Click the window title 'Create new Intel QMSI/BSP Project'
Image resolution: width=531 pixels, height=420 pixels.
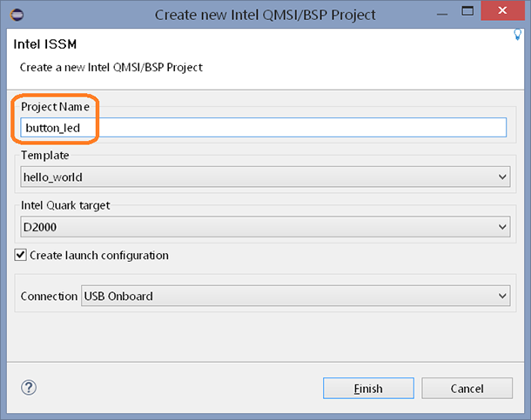(265, 15)
